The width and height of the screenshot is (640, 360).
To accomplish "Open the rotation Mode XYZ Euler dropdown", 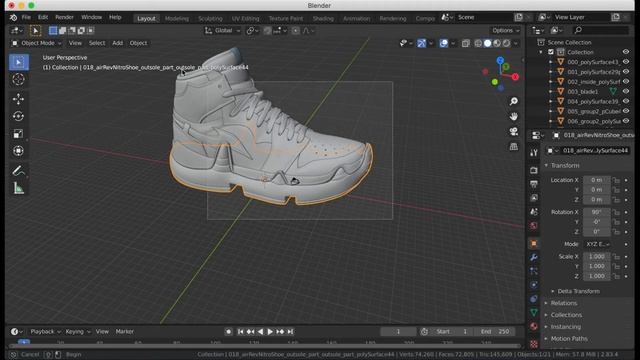I will (x=598, y=244).
